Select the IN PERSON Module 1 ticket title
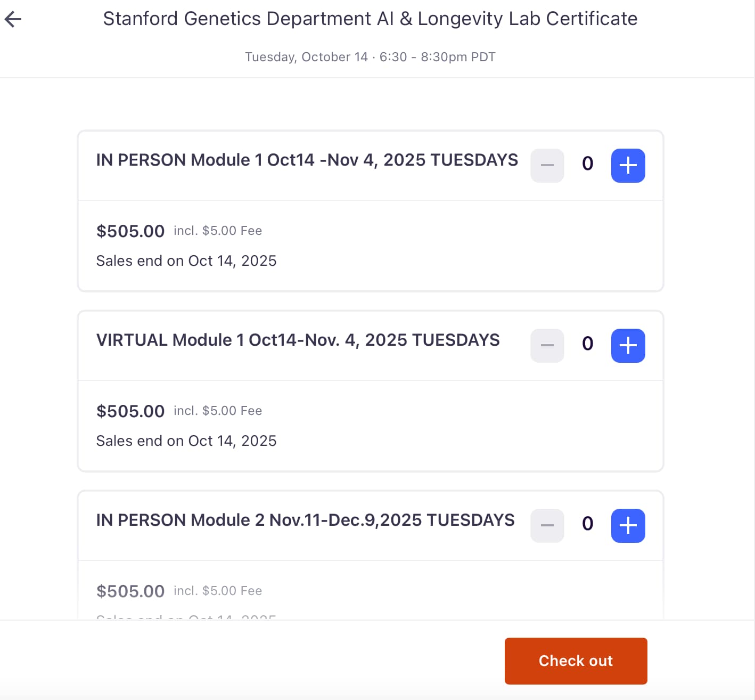 (x=307, y=160)
